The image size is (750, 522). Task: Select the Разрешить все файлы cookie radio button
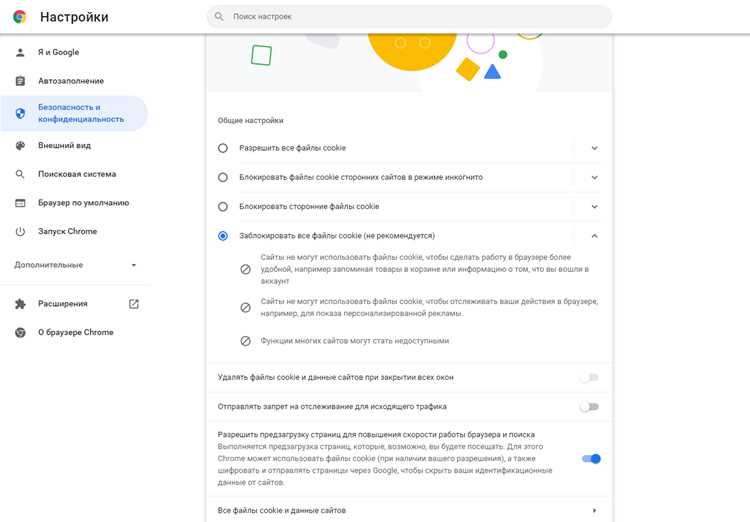point(223,148)
